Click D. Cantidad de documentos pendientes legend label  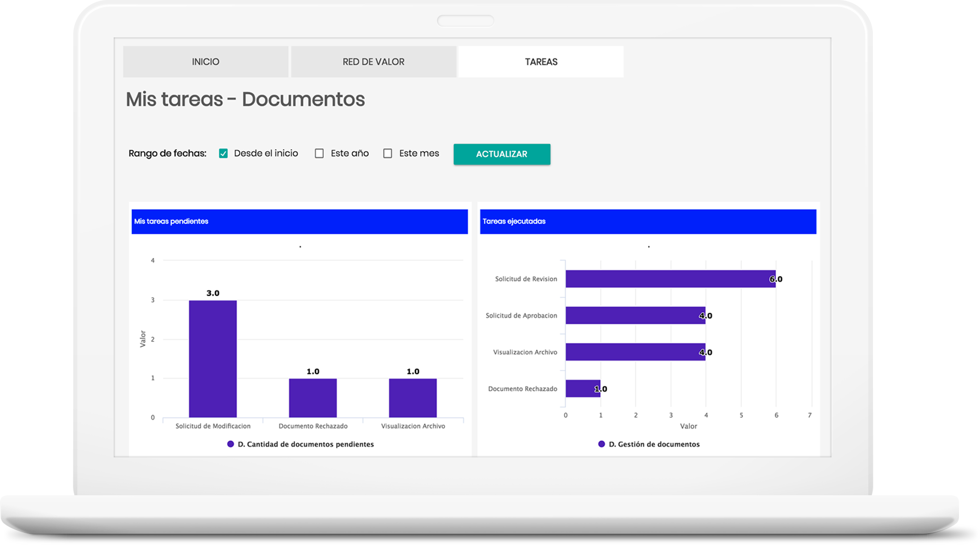[x=306, y=445]
